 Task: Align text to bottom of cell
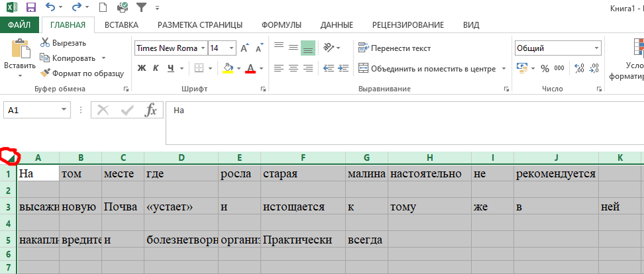click(x=308, y=48)
